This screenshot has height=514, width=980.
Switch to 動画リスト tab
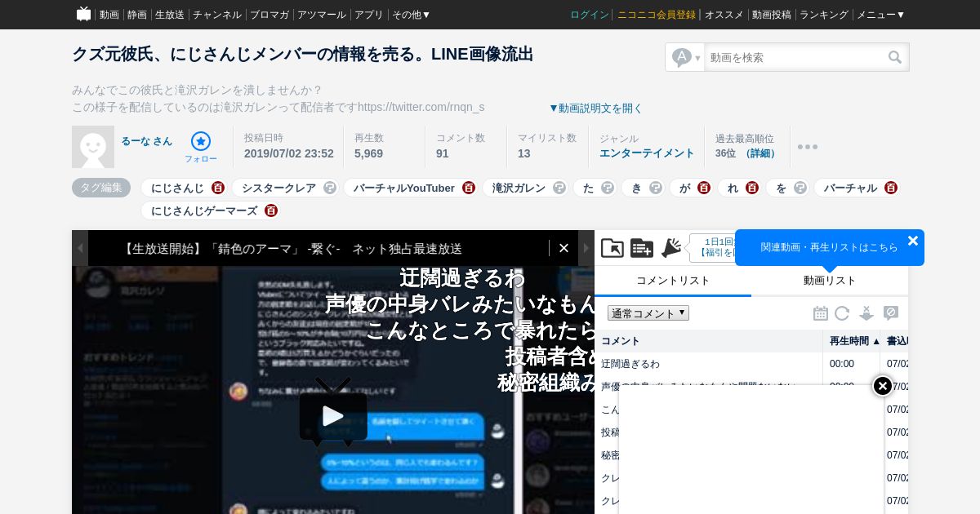[830, 281]
